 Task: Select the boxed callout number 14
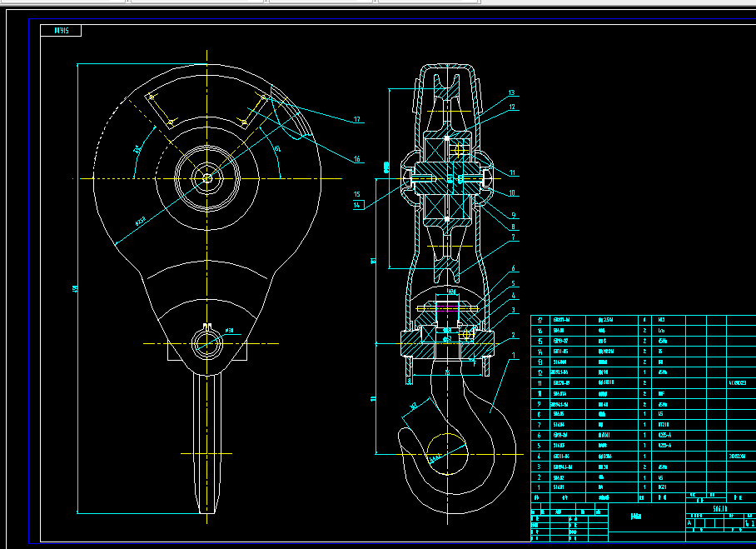pos(358,205)
